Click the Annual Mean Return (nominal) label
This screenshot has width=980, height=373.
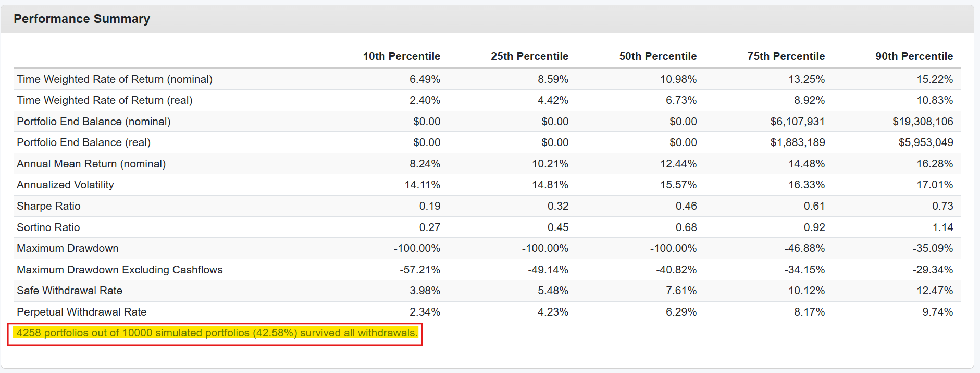pyautogui.click(x=91, y=164)
